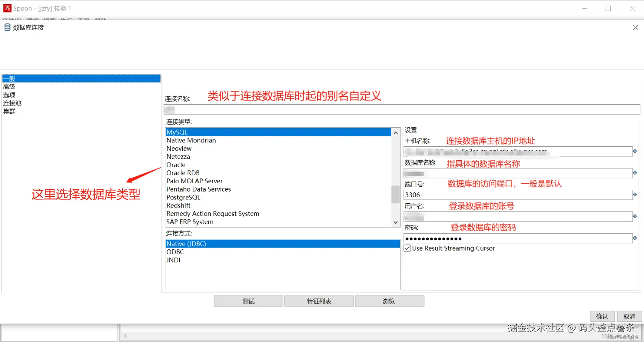This screenshot has width=644, height=342.
Task: Click the 浏览 button
Action: [390, 301]
